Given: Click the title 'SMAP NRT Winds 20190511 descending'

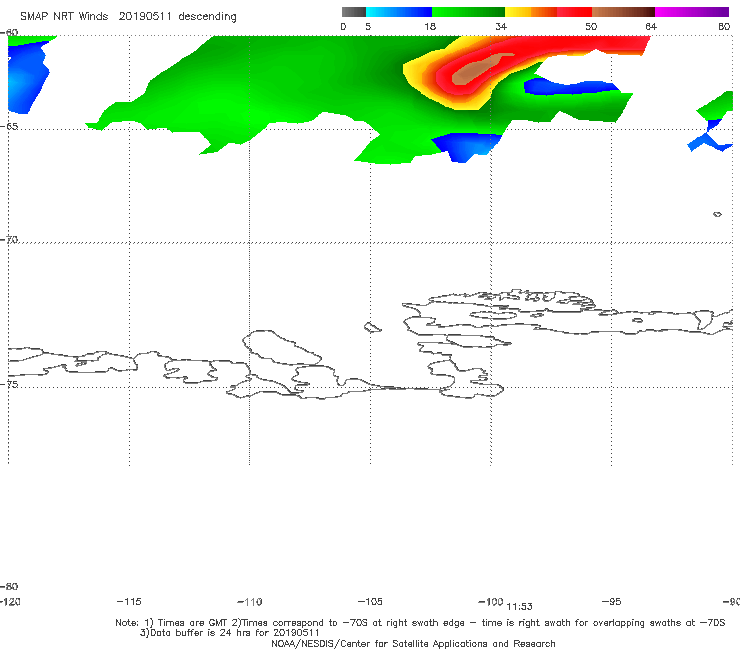Looking at the screenshot, I should (x=128, y=16).
